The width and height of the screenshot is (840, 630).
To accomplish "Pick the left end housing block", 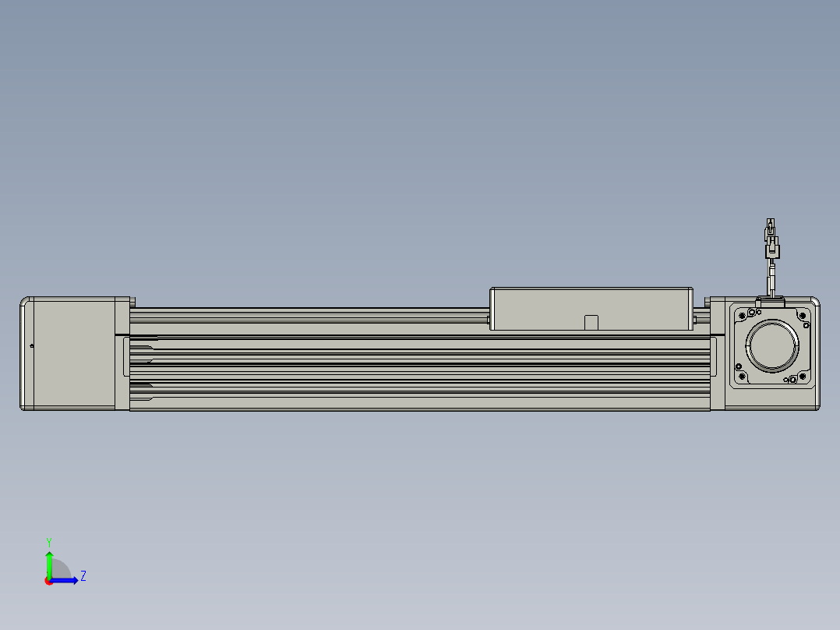I will [x=75, y=353].
